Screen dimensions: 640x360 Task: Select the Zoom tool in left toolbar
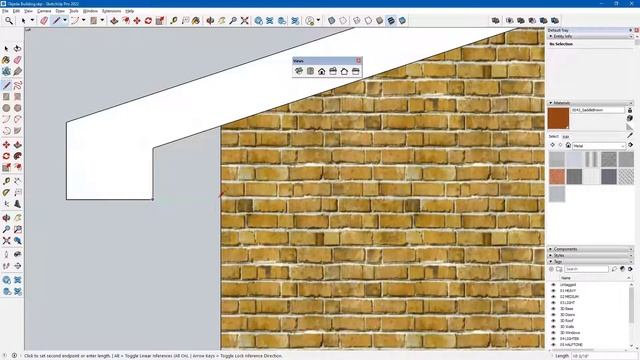(6, 229)
